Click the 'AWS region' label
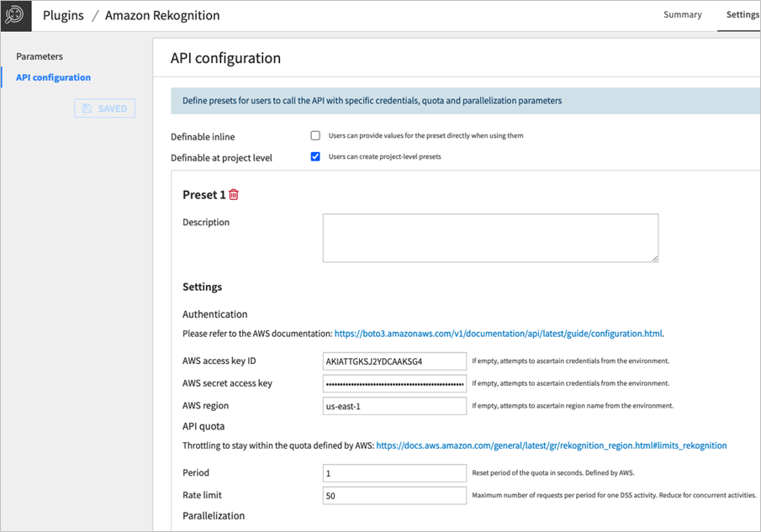 [205, 405]
